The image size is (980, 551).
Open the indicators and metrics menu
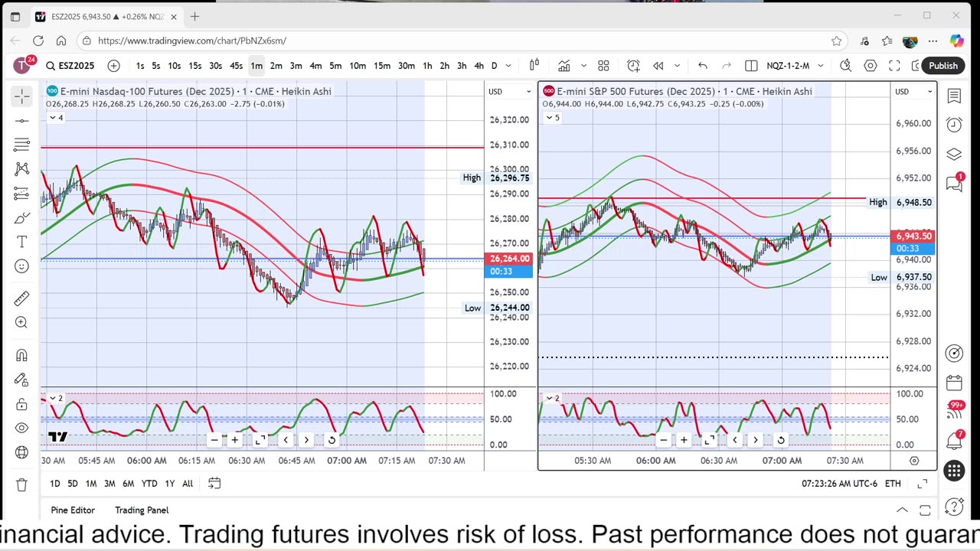click(x=564, y=66)
